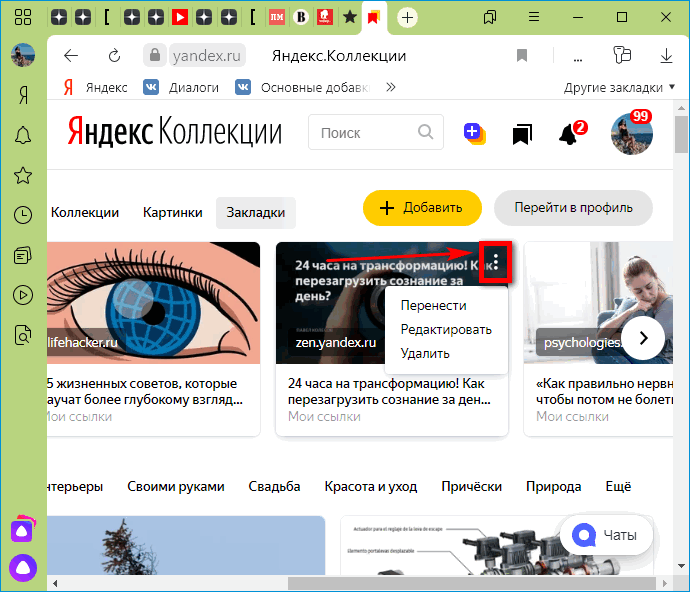Choose Перенести from the context menu
The height and width of the screenshot is (592, 690).
coord(433,305)
